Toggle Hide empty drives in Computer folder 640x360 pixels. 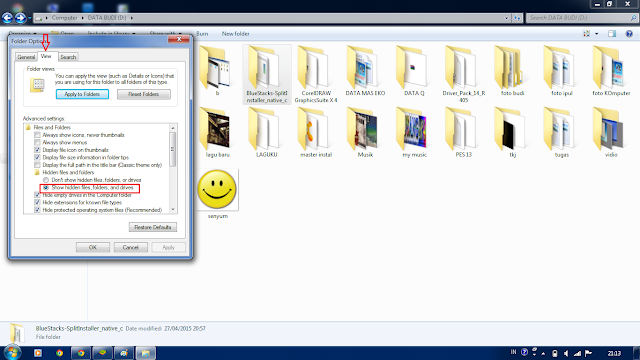click(x=38, y=195)
